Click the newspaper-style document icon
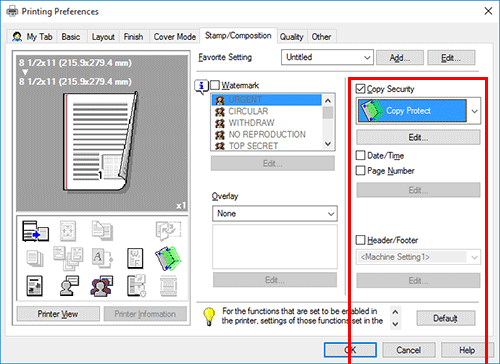Viewport: 500px width, 364px height. pyautogui.click(x=34, y=286)
